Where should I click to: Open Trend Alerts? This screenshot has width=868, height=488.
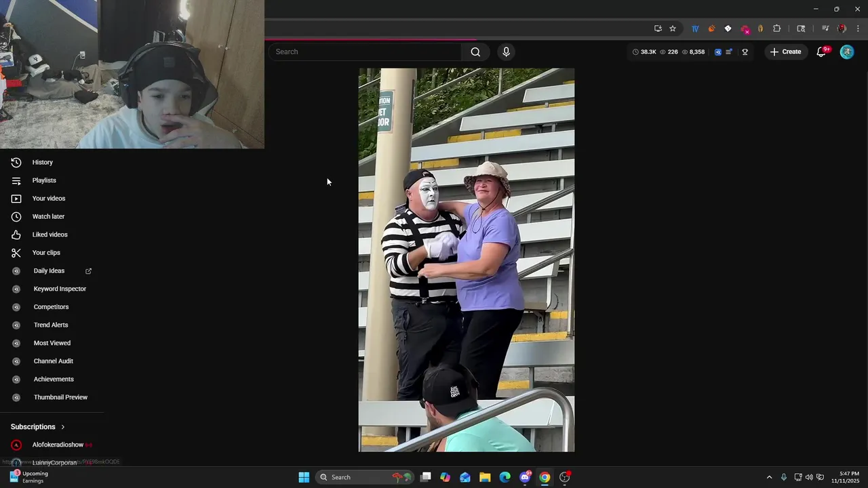pyautogui.click(x=51, y=325)
